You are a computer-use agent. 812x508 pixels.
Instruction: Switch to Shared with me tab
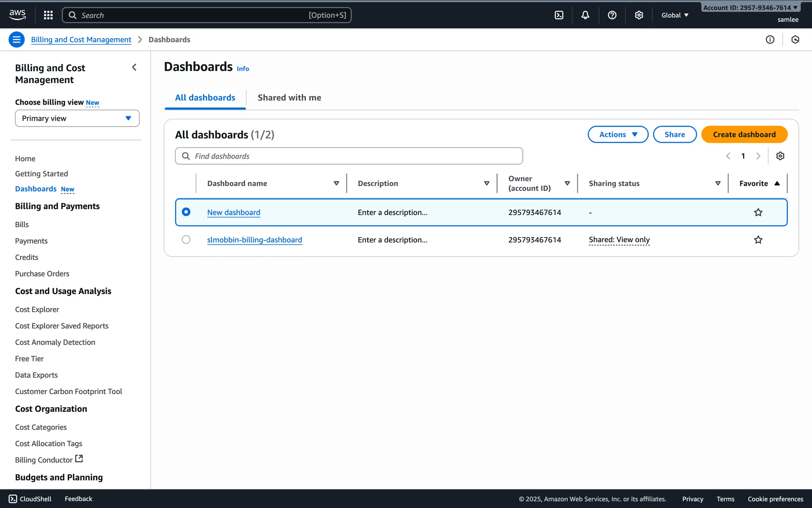(x=289, y=98)
